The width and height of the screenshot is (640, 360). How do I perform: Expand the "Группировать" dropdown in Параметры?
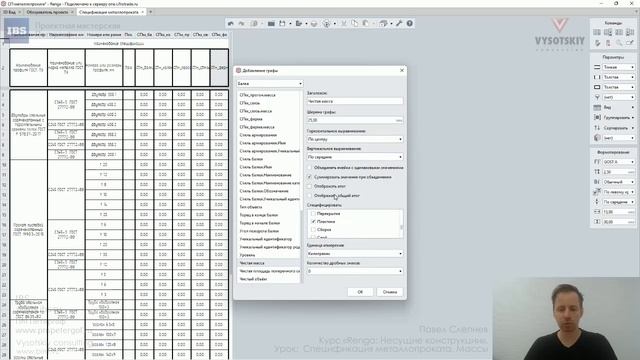pyautogui.click(x=619, y=118)
